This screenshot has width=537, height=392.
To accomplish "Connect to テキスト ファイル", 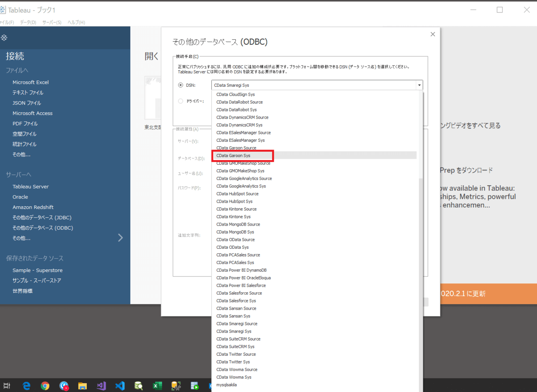I will pos(28,93).
